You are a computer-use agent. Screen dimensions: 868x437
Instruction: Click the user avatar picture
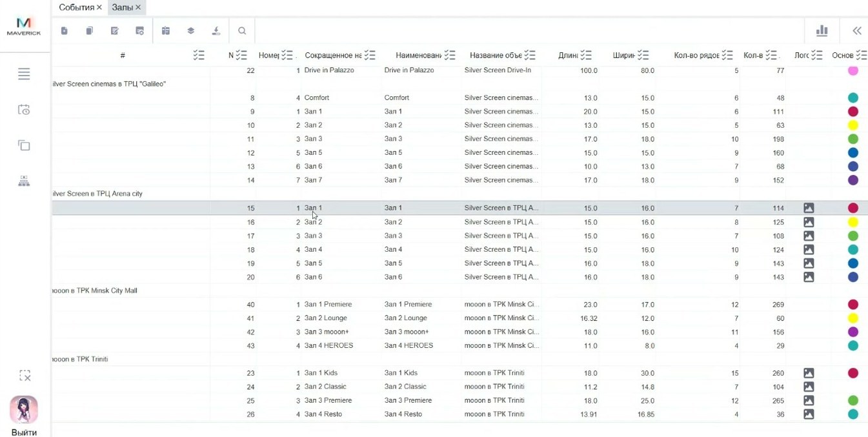coord(24,410)
